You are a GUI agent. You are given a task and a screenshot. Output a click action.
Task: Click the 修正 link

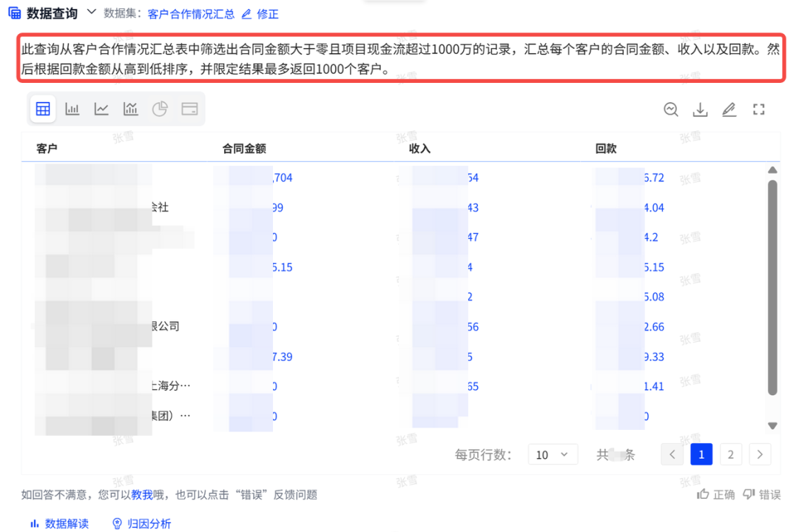click(260, 14)
